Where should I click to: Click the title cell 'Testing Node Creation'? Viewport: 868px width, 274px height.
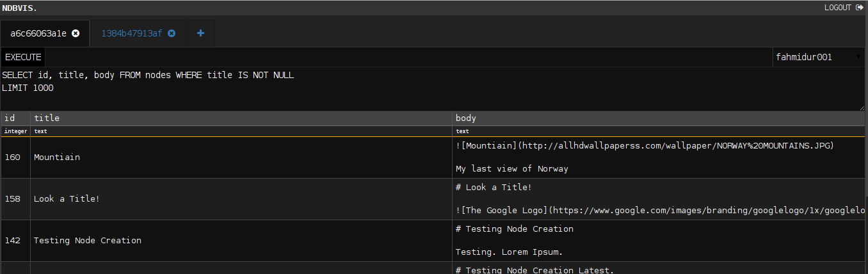(241, 241)
